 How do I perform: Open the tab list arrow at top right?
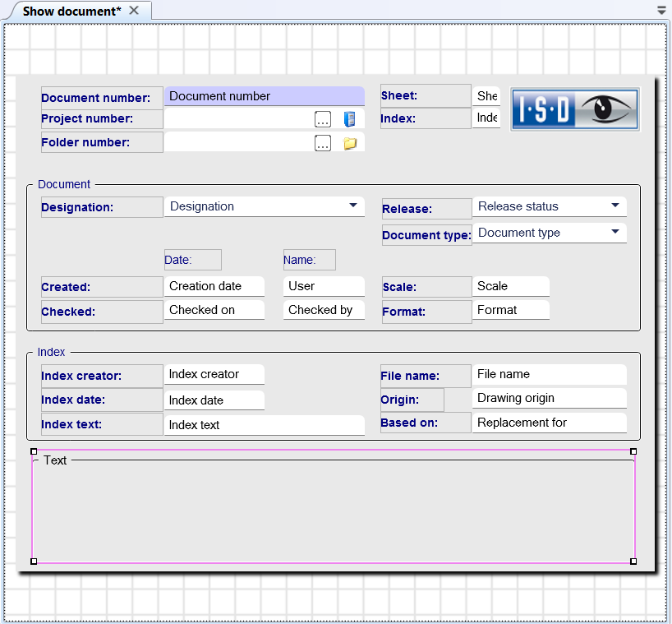tap(661, 11)
